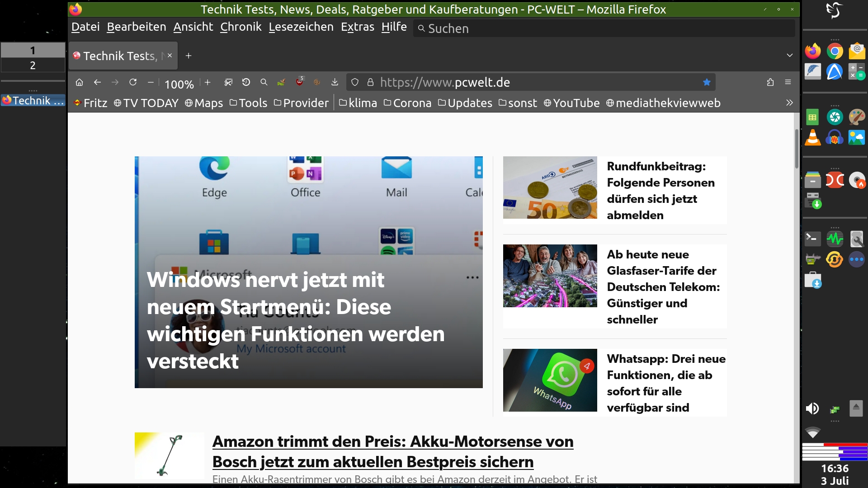Open the YouTube bookmark
Screen dimensions: 868x488
(571, 103)
